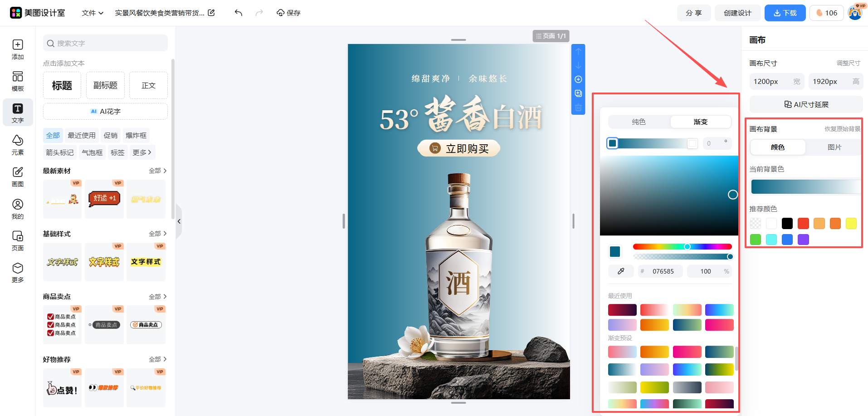Click the eyedropper color picker icon
This screenshot has width=868, height=416.
(x=621, y=271)
